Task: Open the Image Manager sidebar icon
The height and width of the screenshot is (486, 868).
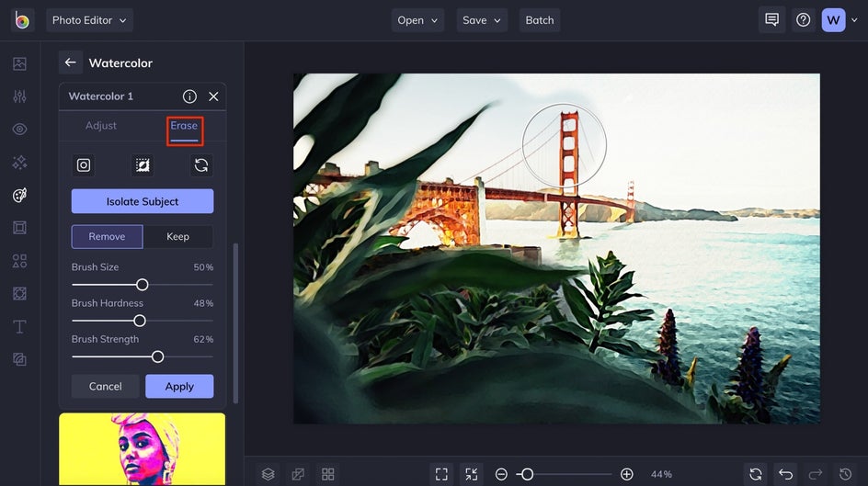Action: 19,63
